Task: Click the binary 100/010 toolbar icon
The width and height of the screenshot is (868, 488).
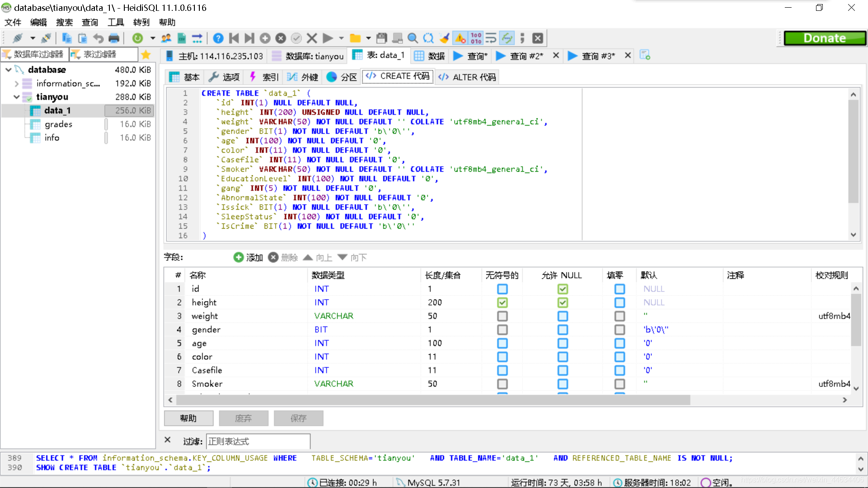Action: 476,38
